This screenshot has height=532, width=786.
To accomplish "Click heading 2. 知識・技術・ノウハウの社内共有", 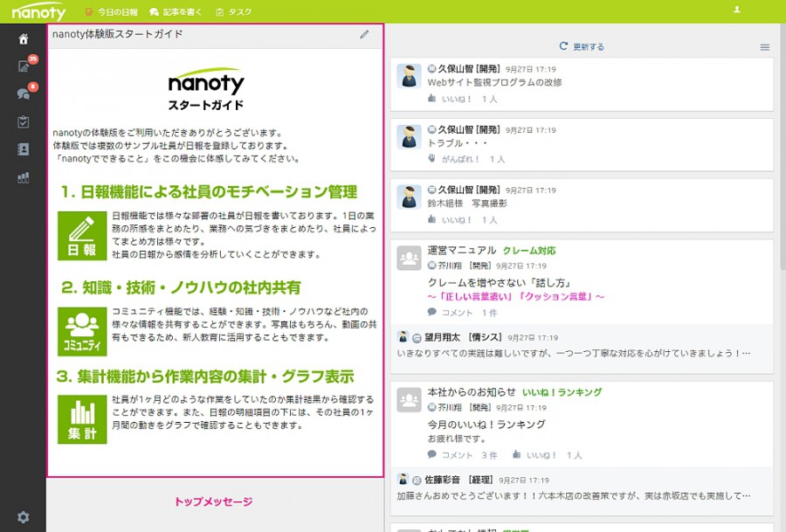I will (181, 287).
